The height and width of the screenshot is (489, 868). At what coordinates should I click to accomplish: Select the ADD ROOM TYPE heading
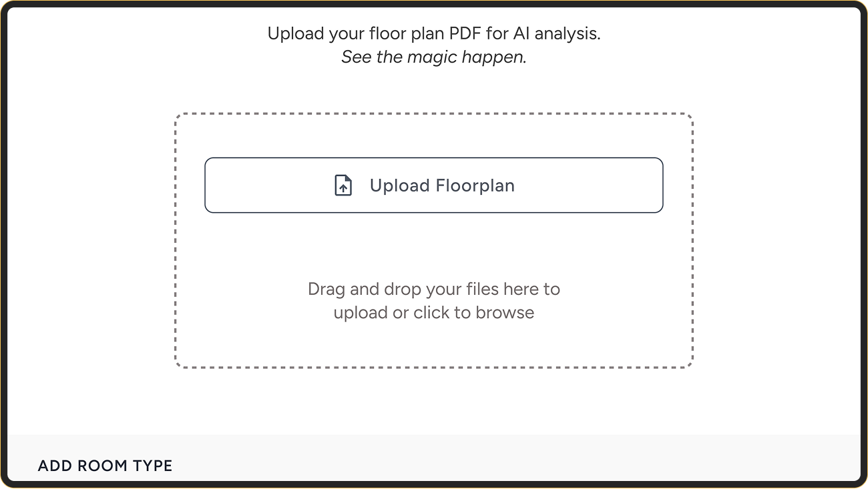click(105, 466)
